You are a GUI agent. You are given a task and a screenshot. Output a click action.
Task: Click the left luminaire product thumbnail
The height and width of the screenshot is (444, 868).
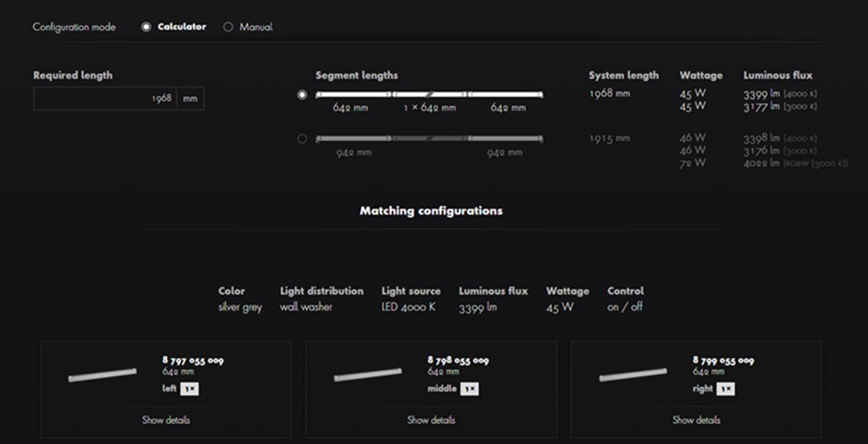click(101, 374)
